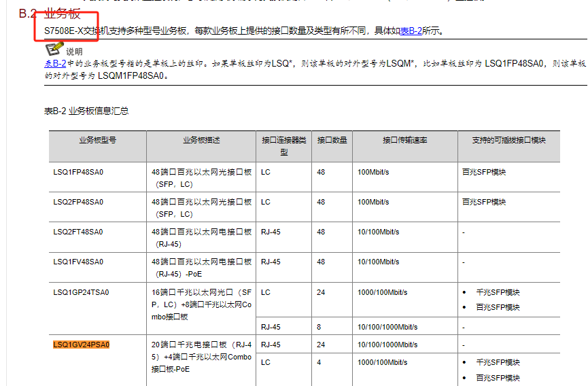588x386 pixels.
Task: Click the highlighted LSQ1GV24PSA0 model cell
Action: (x=81, y=345)
